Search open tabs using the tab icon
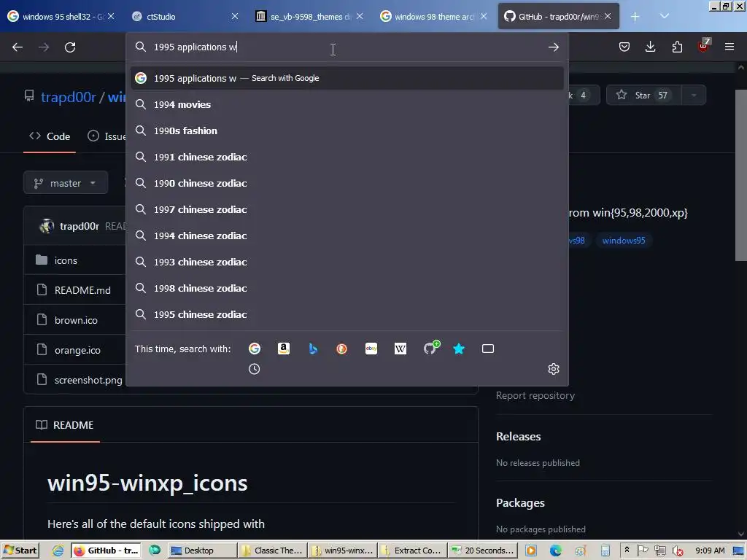Image resolution: width=747 pixels, height=560 pixels. pos(488,349)
